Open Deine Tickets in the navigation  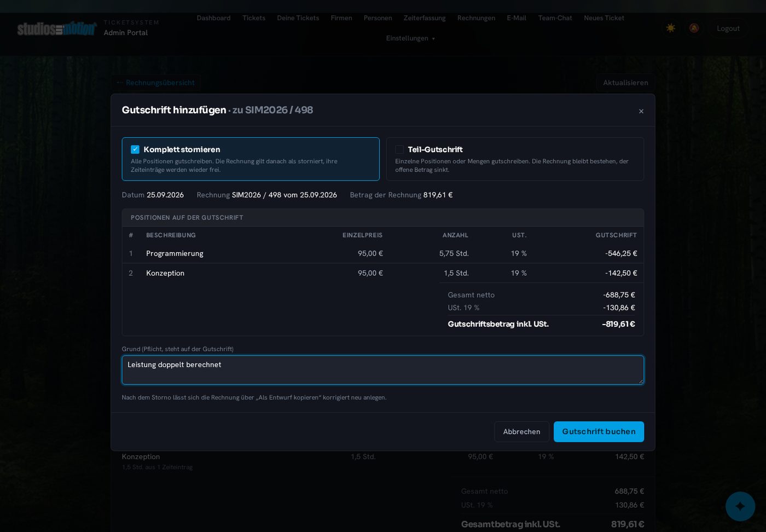[x=298, y=18]
